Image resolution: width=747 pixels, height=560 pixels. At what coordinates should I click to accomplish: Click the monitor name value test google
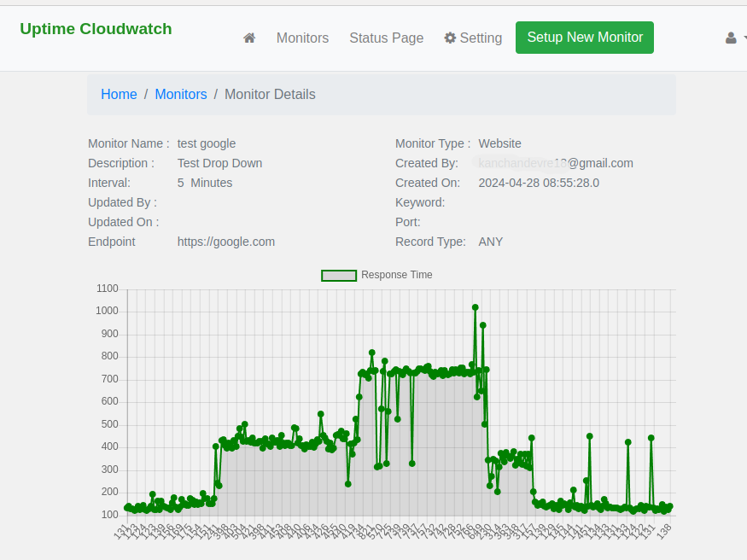207,143
